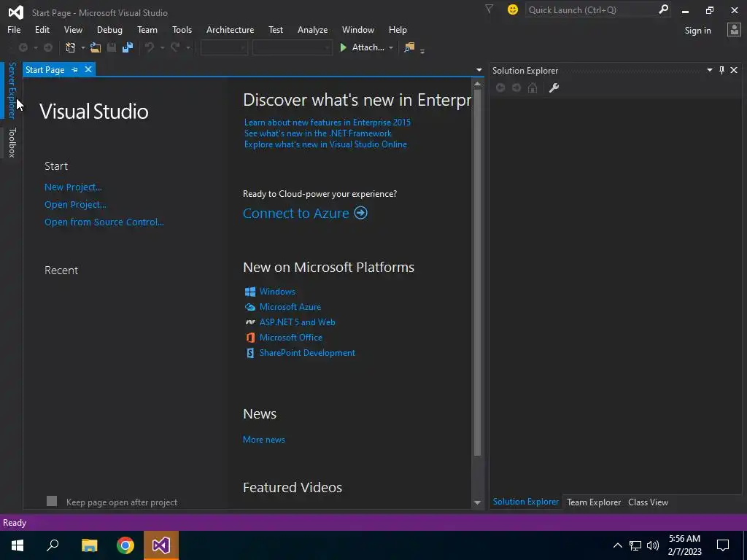747x560 pixels.
Task: Open the Windows Start menu
Action: [x=18, y=545]
